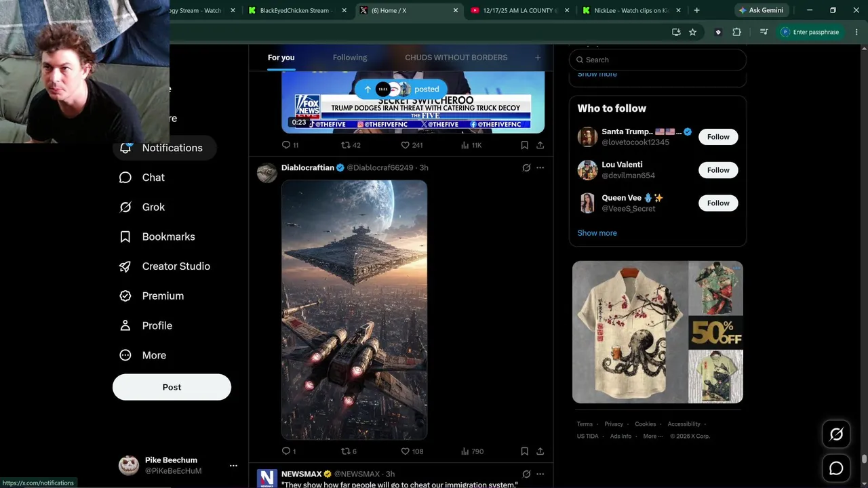View analytics of the Fox News post

click(x=471, y=145)
